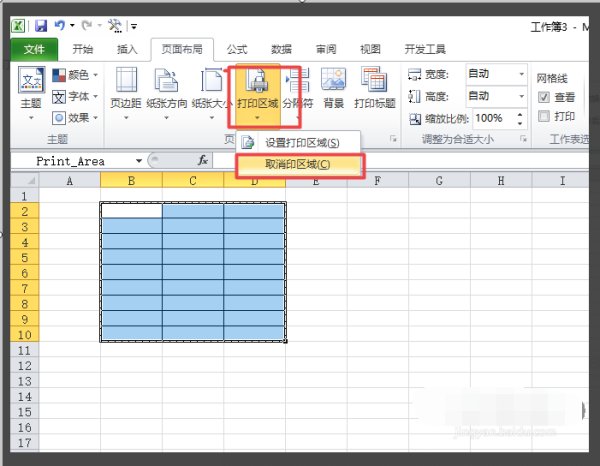Screen dimensions: 600x466
Task: Open the Breaks (分隔符) button
Action: point(298,94)
